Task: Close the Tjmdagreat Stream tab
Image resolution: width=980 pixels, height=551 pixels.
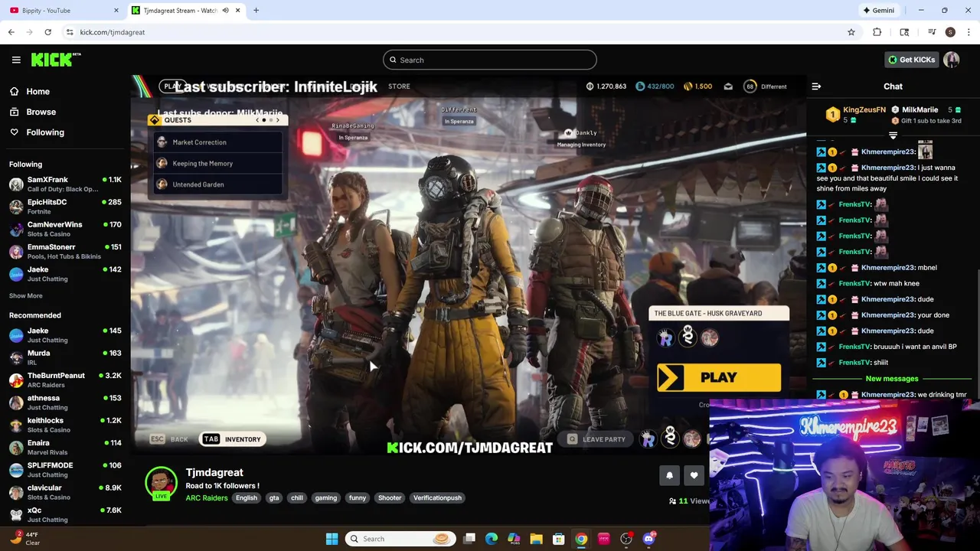Action: click(x=237, y=11)
